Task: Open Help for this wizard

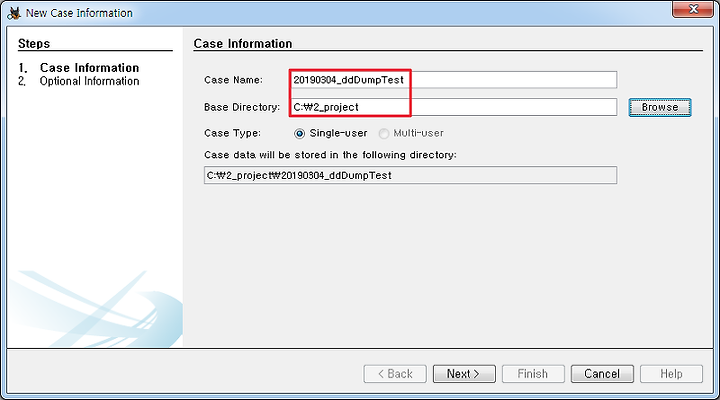Action: (671, 374)
